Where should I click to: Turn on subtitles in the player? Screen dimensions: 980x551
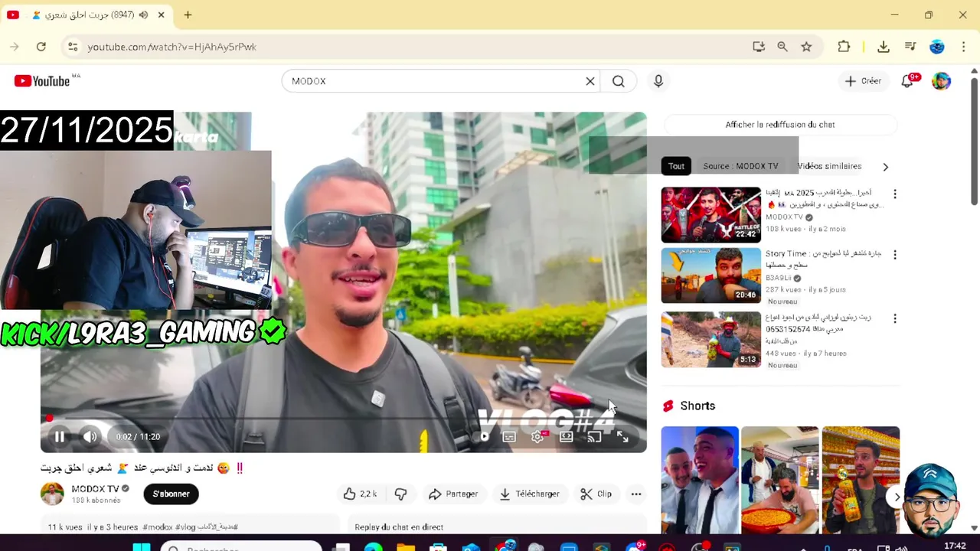click(509, 437)
